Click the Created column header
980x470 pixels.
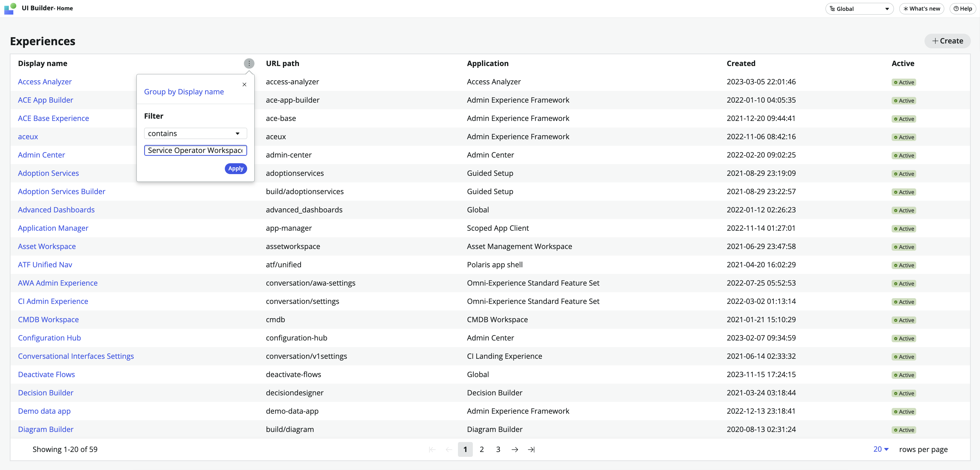pyautogui.click(x=741, y=63)
